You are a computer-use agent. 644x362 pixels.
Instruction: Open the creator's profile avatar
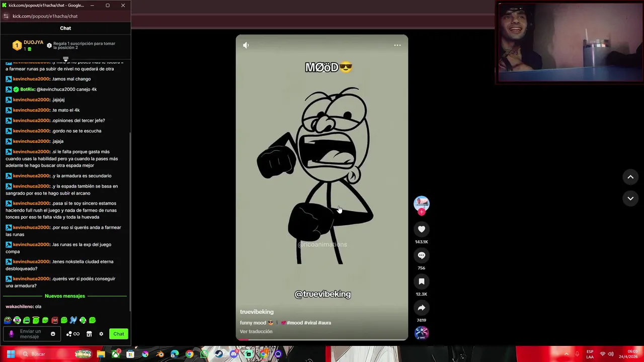click(x=422, y=203)
